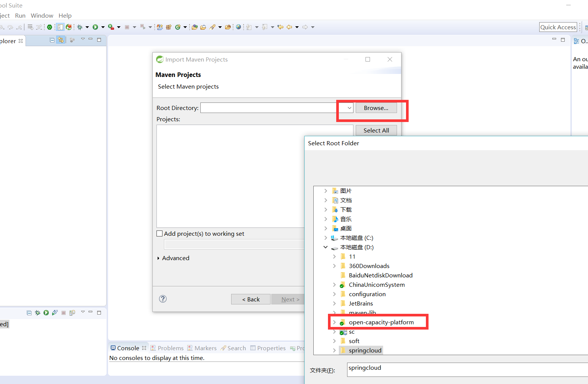The height and width of the screenshot is (384, 588).
Task: Switch to the Search tab
Action: tap(233, 348)
